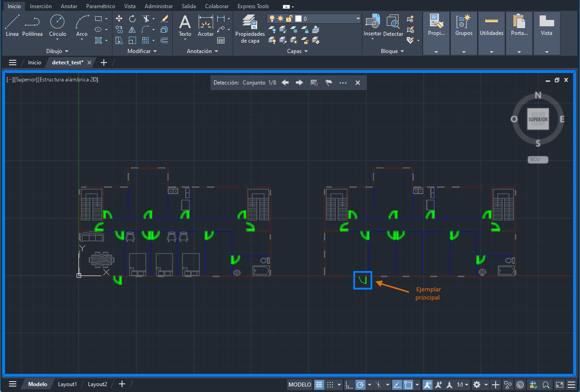This screenshot has height=392, width=580.
Task: Select the rectangle tool in Dibujo panel
Action: click(x=98, y=19)
